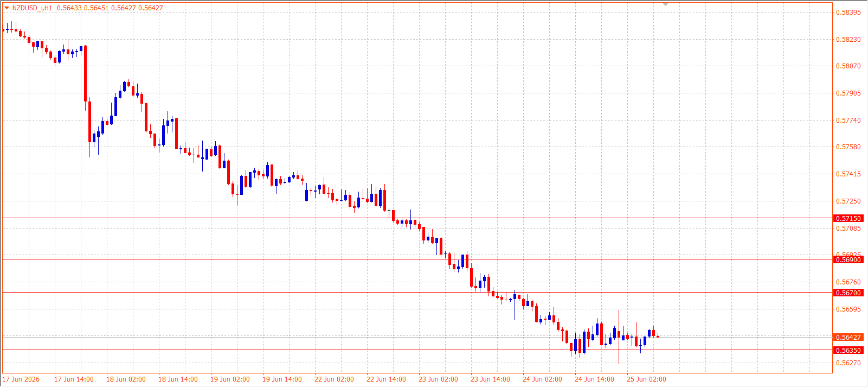Image resolution: width=868 pixels, height=387 pixels.
Task: Select the 0.56900 horizontal line label
Action: tap(848, 260)
